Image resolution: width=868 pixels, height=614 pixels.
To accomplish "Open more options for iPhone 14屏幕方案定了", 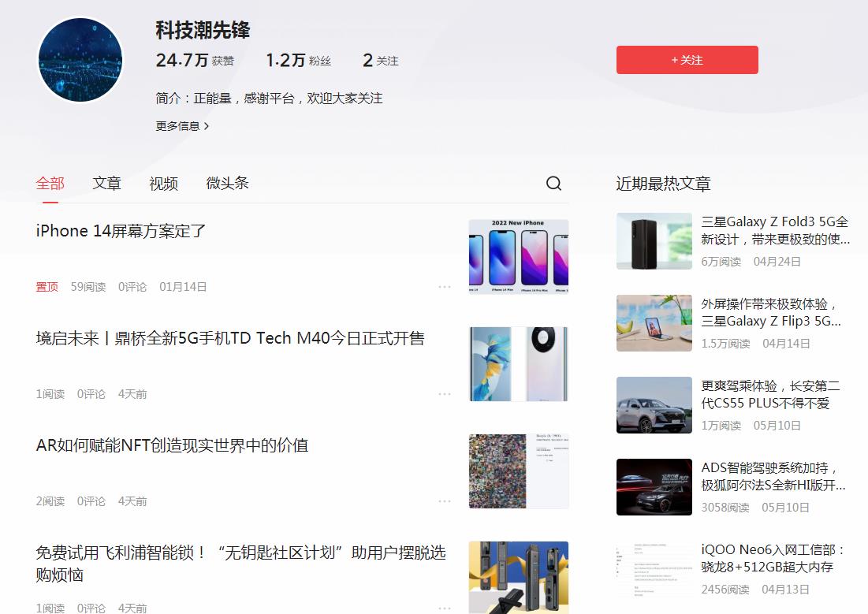I will pyautogui.click(x=445, y=287).
